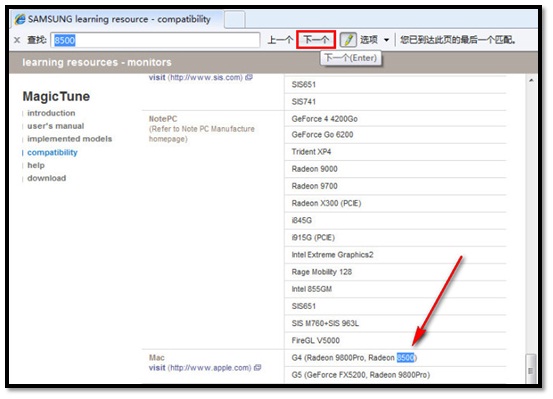Click the i915G (PCIE) row
Image resolution: width=553 pixels, height=399 pixels.
[395, 238]
